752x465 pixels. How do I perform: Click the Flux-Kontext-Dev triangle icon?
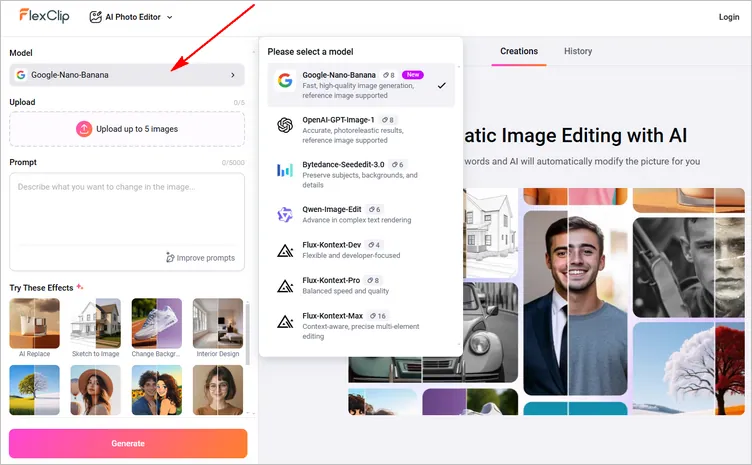(285, 250)
